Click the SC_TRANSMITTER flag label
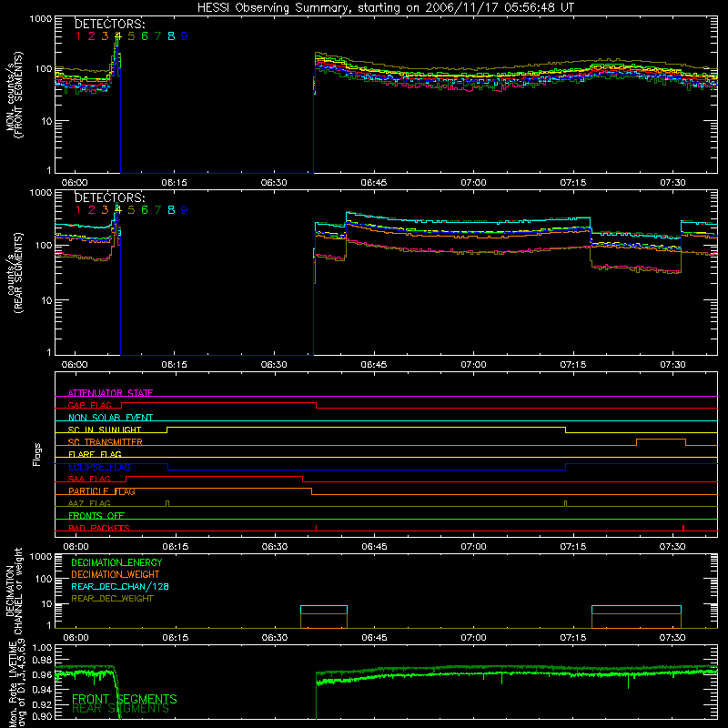Image resolution: width=728 pixels, height=728 pixels. click(106, 442)
